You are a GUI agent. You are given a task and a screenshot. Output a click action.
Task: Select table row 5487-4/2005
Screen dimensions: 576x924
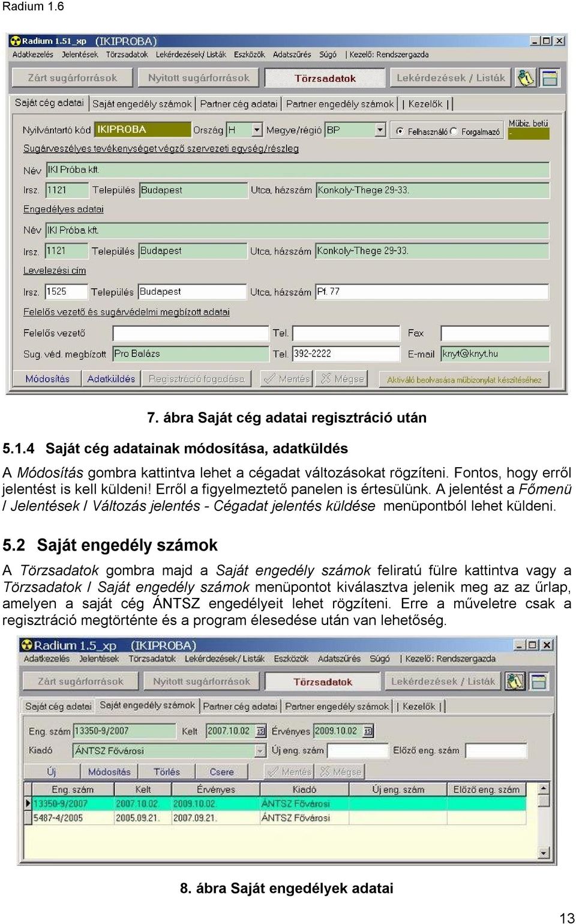[x=279, y=818]
